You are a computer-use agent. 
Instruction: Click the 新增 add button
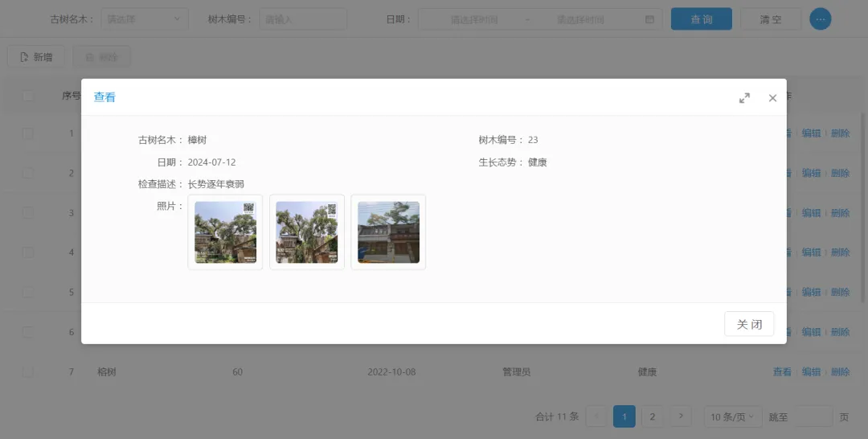pyautogui.click(x=36, y=57)
